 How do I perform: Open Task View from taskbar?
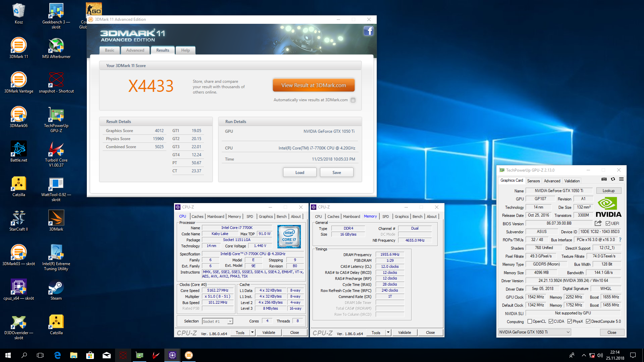pyautogui.click(x=40, y=355)
